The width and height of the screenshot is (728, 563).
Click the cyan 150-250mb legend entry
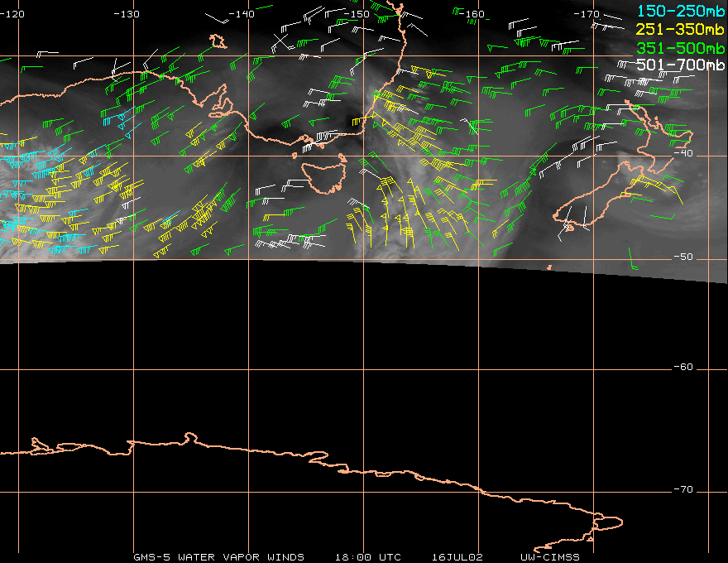[x=681, y=10]
